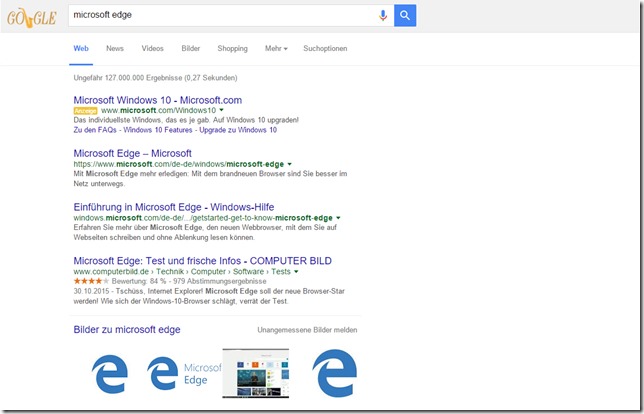Click the text Ungefähr 127.000.000 Ergebnisse
The image size is (644, 414).
coord(127,78)
